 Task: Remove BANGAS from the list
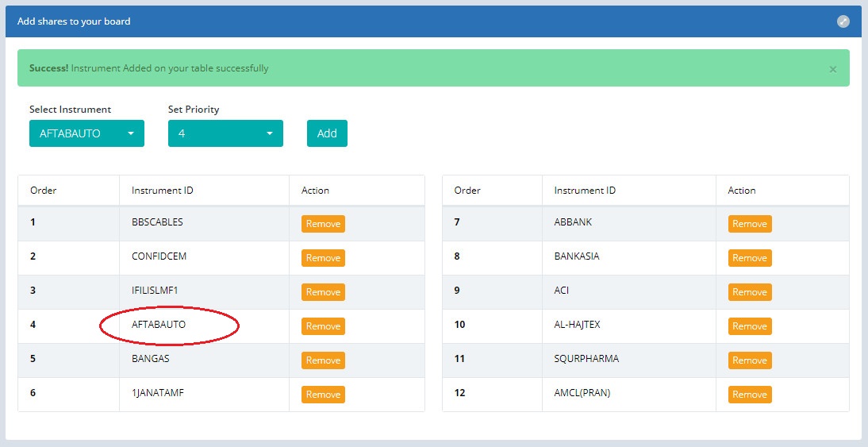point(323,360)
